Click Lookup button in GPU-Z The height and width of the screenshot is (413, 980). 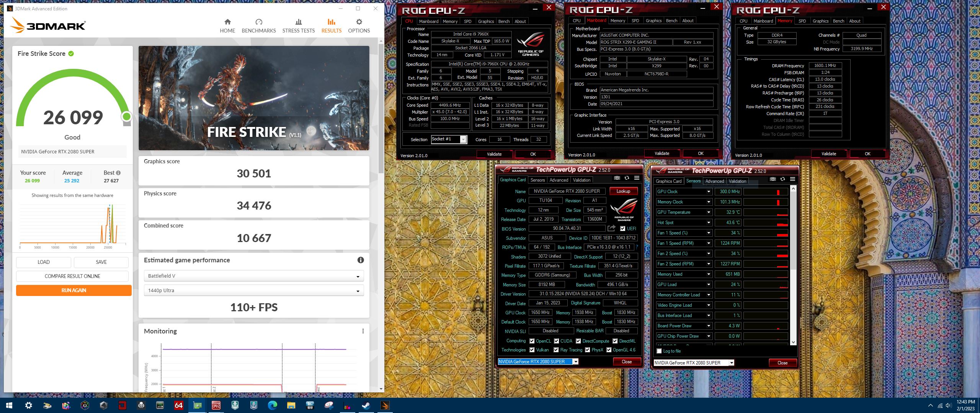623,191
